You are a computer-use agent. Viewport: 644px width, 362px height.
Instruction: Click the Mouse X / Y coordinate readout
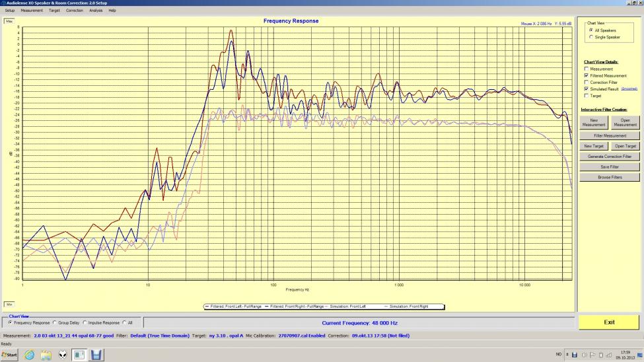[x=546, y=24]
